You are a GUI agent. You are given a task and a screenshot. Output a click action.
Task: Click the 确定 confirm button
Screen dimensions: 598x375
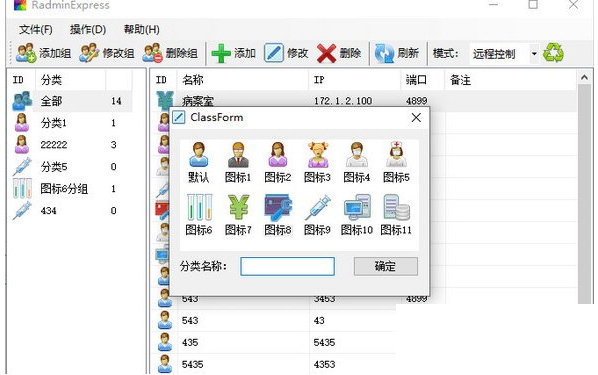(386, 266)
